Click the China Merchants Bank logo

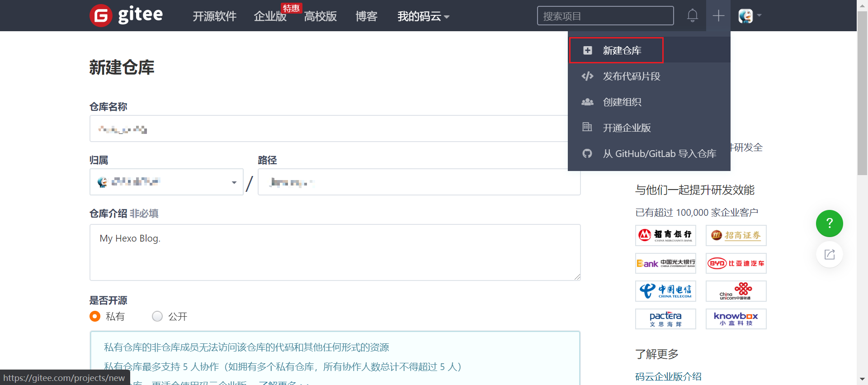(665, 235)
